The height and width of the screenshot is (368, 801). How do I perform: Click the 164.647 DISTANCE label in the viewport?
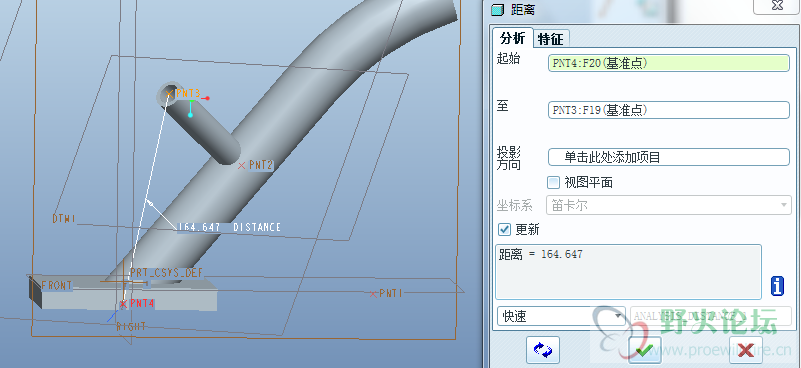click(229, 227)
